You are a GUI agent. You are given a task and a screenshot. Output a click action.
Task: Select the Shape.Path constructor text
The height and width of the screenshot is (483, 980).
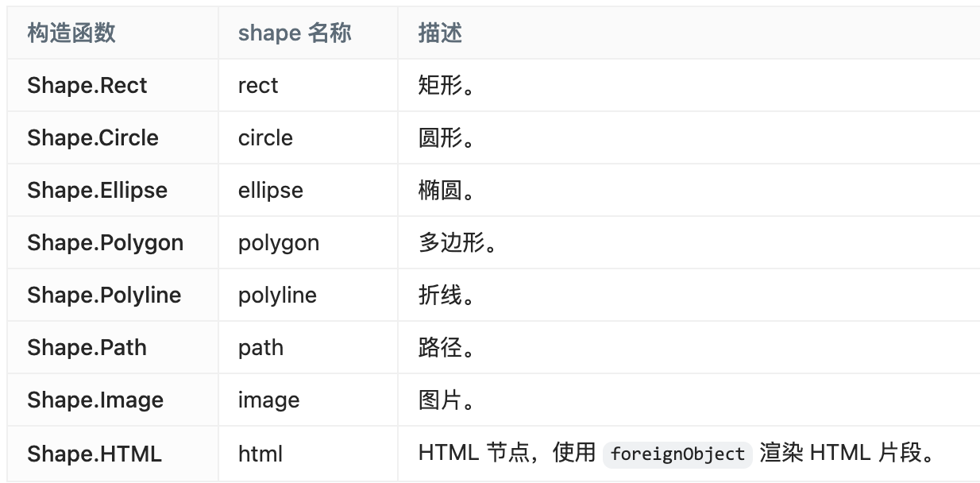[87, 348]
